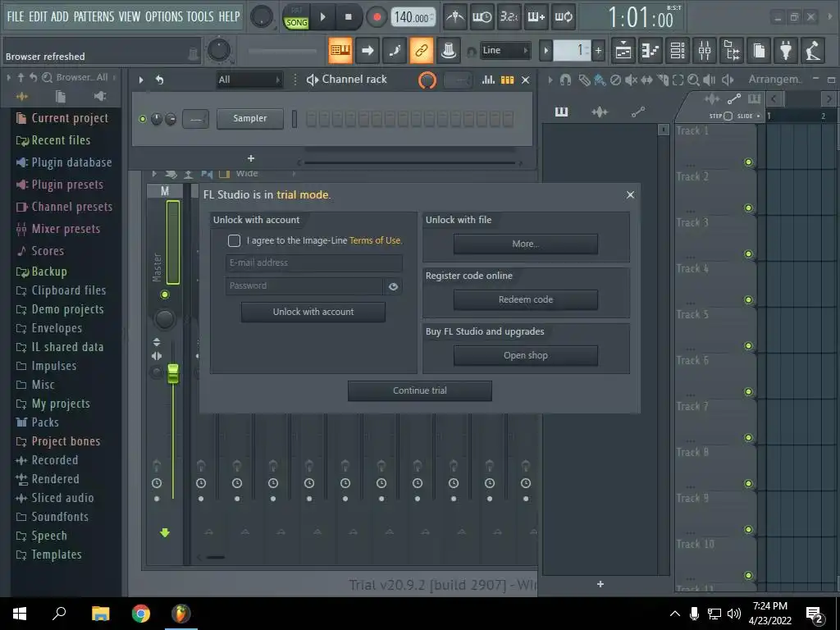Open the TOOLS menu

pos(200,16)
